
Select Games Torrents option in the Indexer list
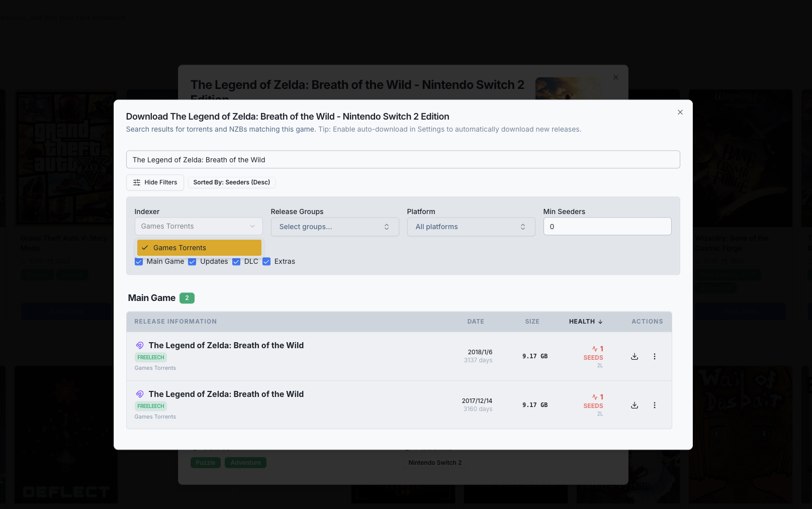[199, 248]
